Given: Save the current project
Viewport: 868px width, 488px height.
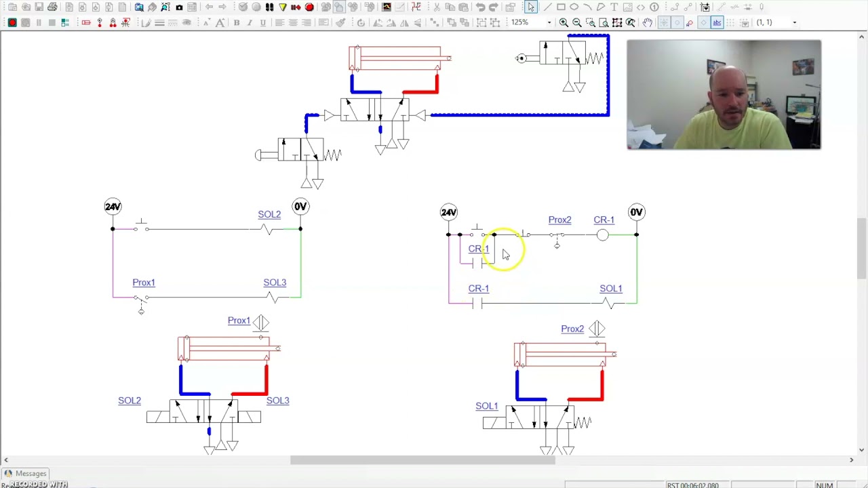Looking at the screenshot, I should (x=39, y=7).
